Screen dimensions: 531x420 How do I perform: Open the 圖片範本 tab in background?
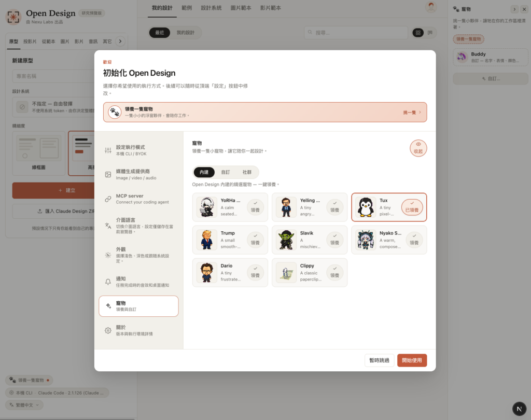click(x=241, y=8)
